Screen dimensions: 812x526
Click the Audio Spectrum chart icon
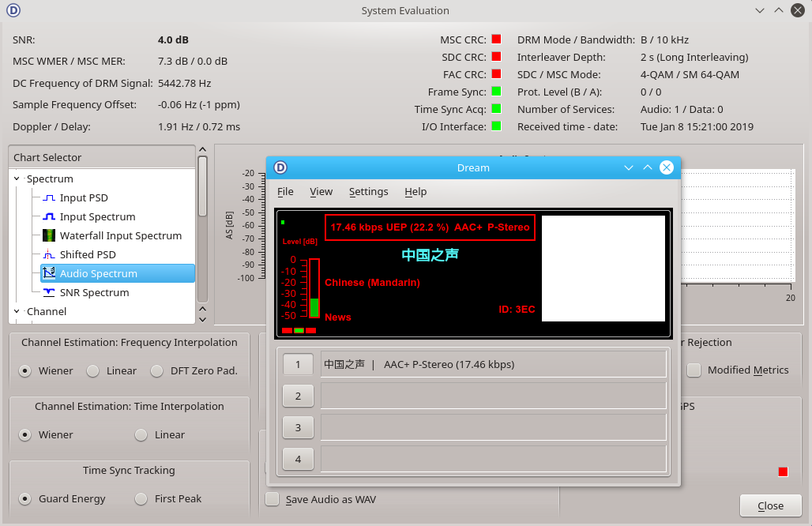point(49,273)
